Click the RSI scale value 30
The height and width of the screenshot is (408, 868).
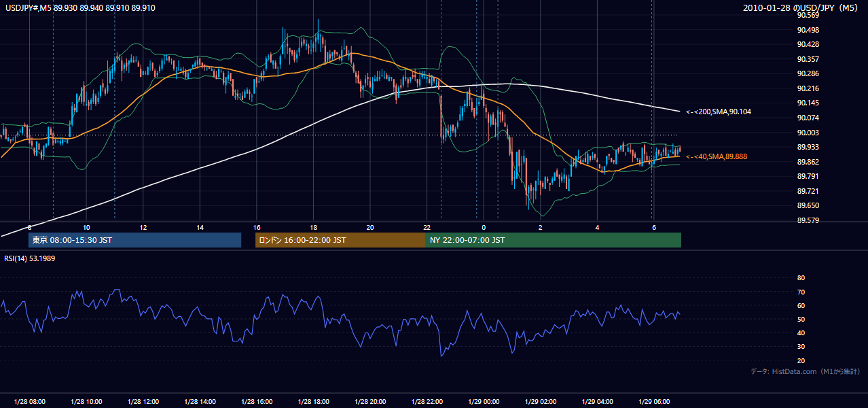(801, 347)
